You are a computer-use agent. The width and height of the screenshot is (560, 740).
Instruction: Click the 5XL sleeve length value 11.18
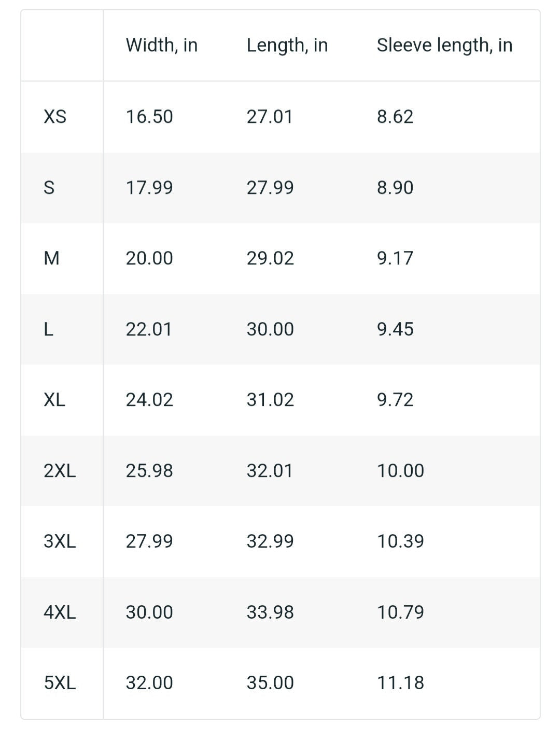[x=400, y=682]
